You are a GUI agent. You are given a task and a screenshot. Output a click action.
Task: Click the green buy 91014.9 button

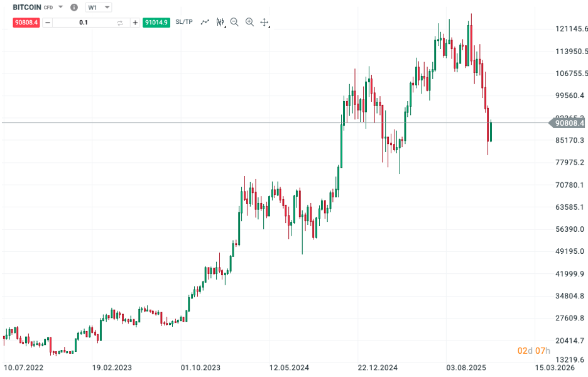(x=156, y=21)
